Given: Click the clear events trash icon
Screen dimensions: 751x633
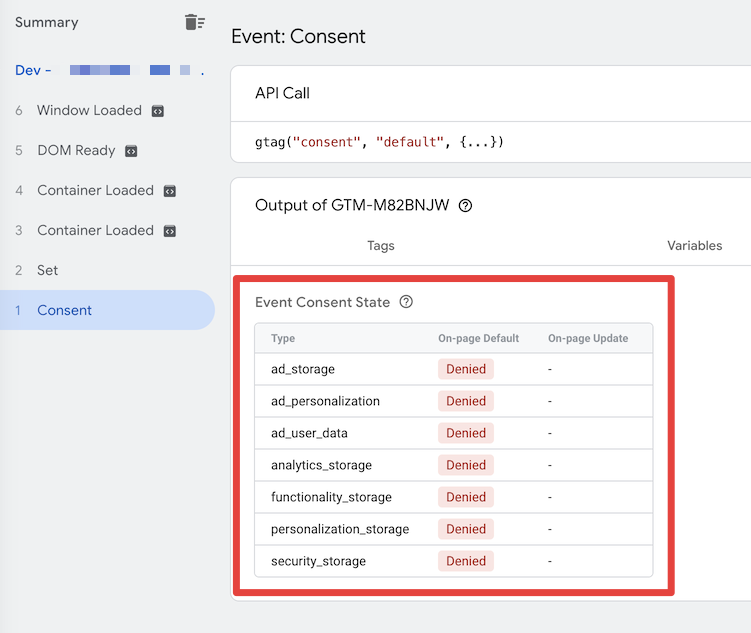Looking at the screenshot, I should tap(194, 22).
